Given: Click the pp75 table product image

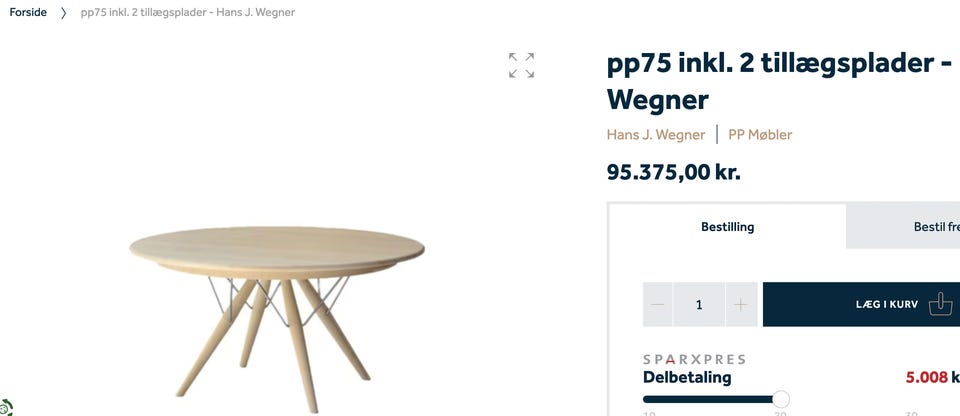Looking at the screenshot, I should click(x=277, y=319).
